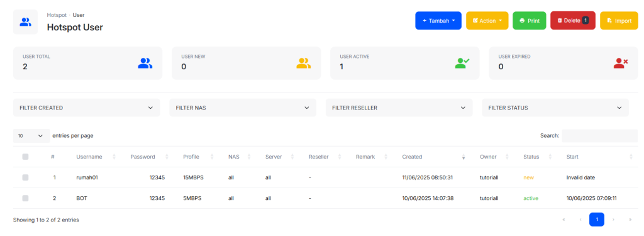Sort table by Created column arrow
This screenshot has height=236, width=644.
coord(464,157)
